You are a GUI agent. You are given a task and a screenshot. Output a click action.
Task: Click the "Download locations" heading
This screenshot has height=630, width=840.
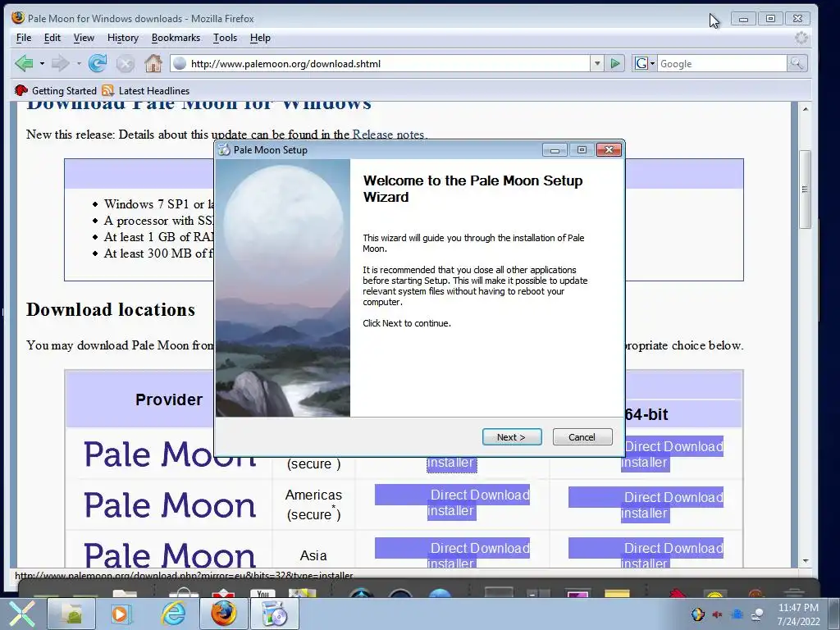(111, 309)
